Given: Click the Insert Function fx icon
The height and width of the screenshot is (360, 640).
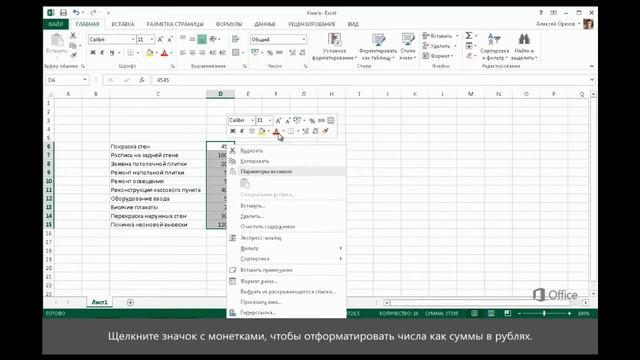Looking at the screenshot, I should [x=142, y=80].
